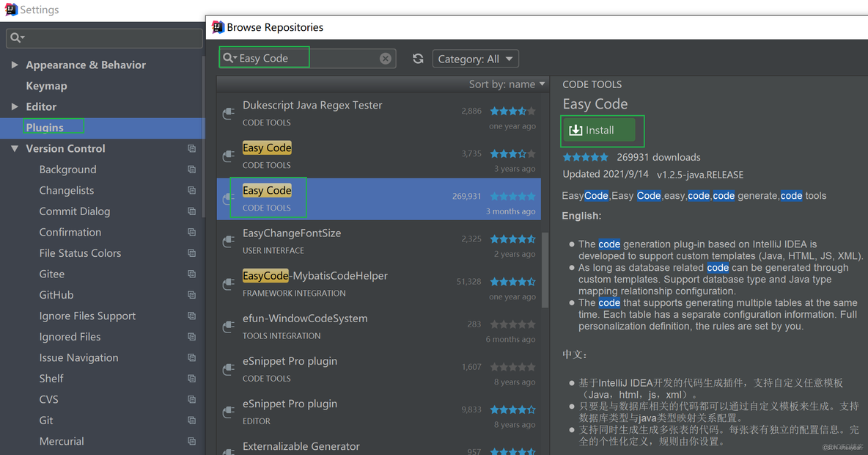868x455 pixels.
Task: Select eSnippet Pro plugin under EDITOR category
Action: tap(378, 412)
